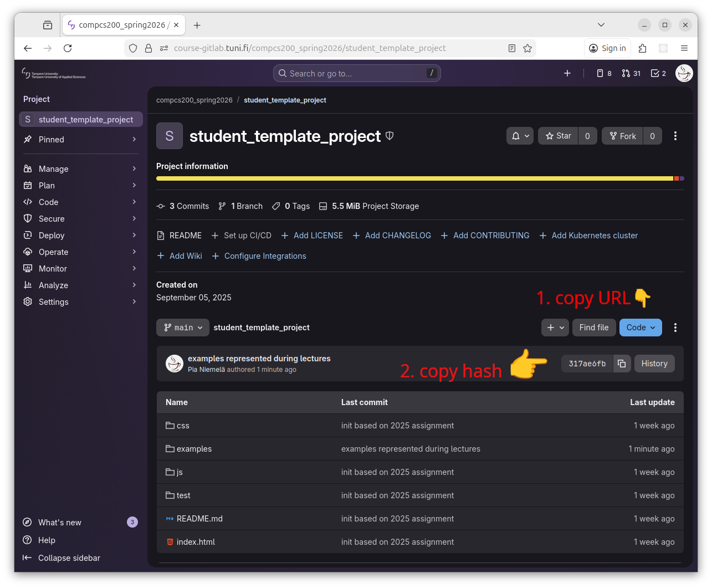Click the create new plus icon in header

pyautogui.click(x=567, y=73)
